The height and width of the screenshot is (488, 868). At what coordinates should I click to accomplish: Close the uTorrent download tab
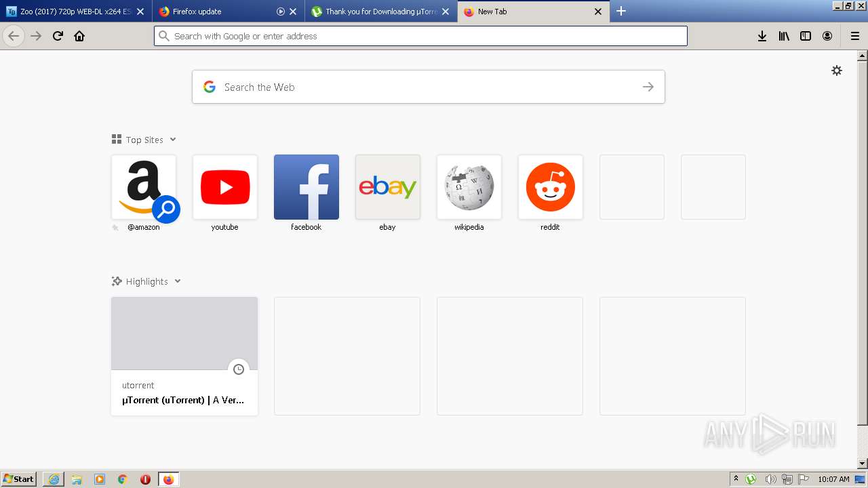pyautogui.click(x=446, y=12)
